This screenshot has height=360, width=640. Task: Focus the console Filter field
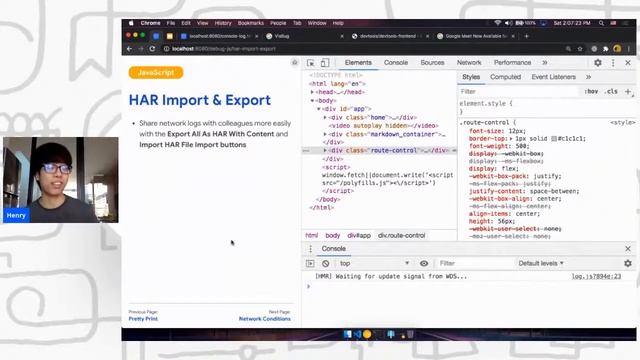pyautogui.click(x=475, y=263)
